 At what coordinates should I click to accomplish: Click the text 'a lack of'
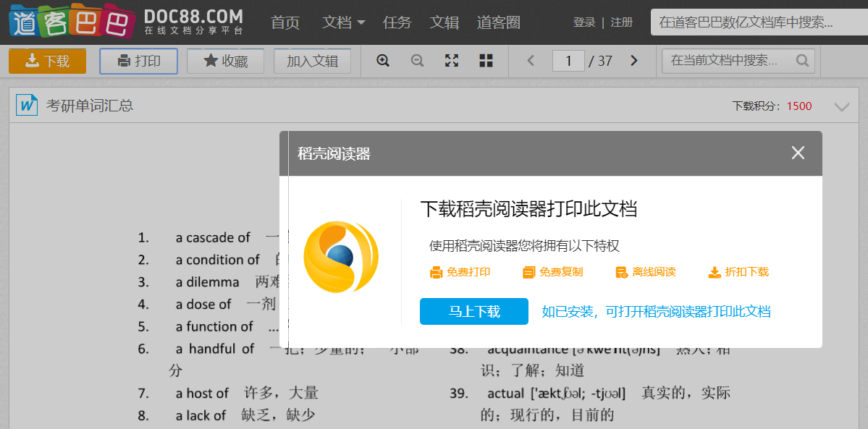pos(201,416)
